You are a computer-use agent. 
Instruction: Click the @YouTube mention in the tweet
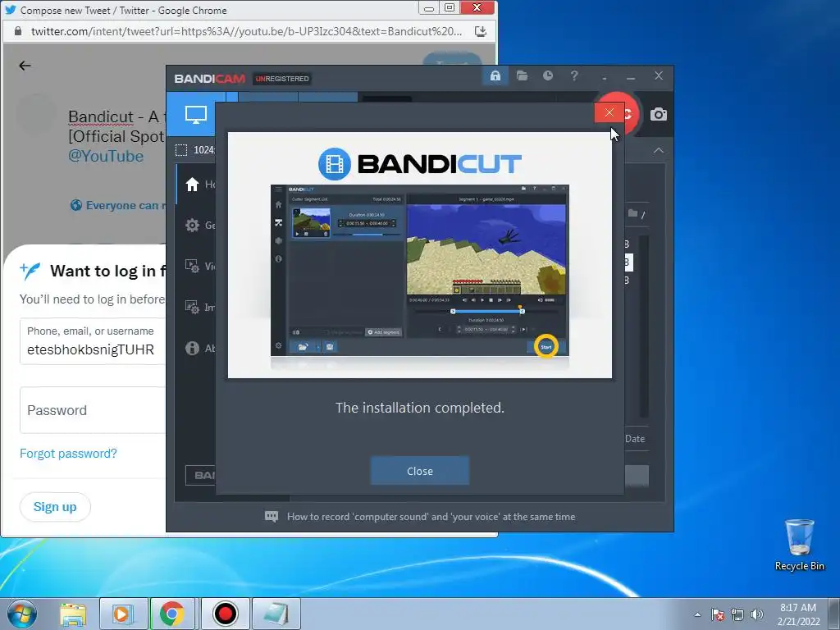tap(106, 156)
